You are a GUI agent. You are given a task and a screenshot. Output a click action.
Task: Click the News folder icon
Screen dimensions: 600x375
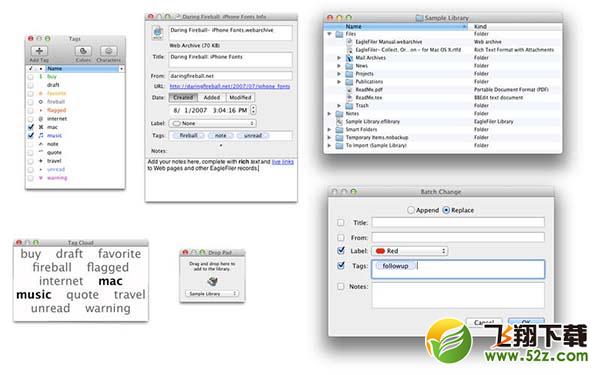pyautogui.click(x=349, y=66)
